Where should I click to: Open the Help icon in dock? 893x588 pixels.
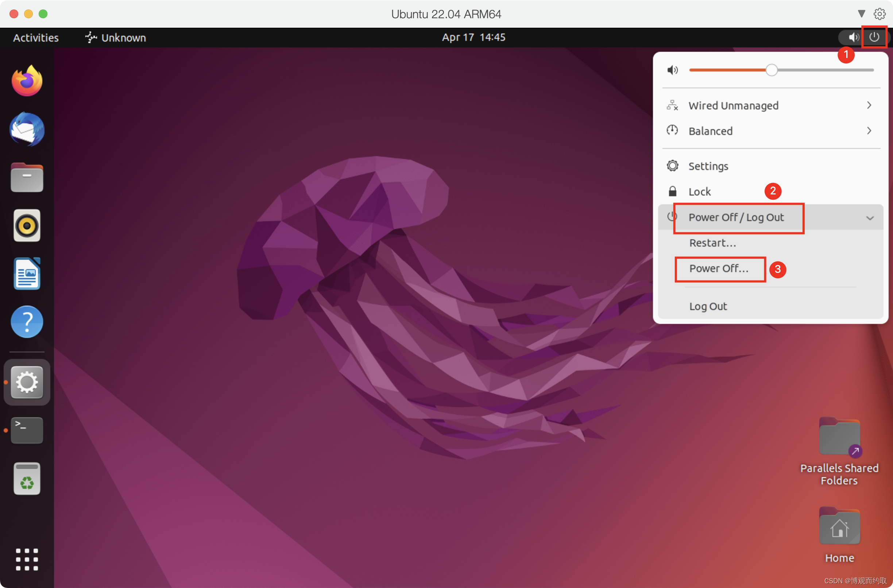[27, 322]
